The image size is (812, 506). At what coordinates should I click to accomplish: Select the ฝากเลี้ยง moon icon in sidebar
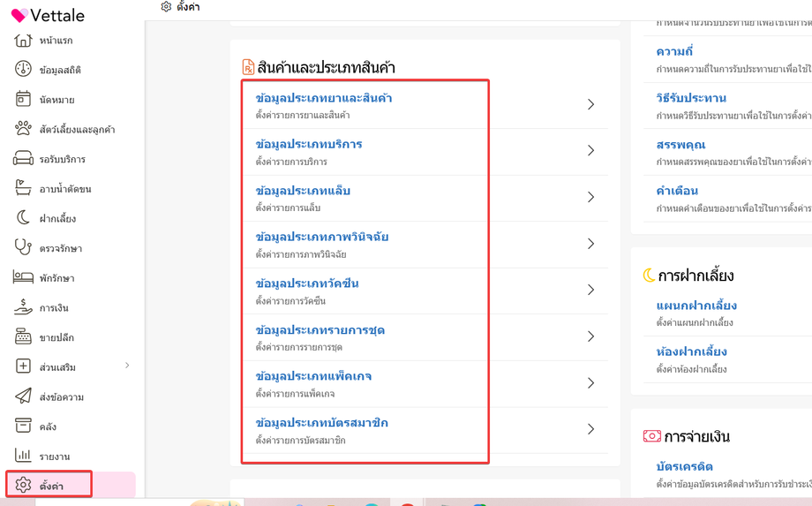[x=23, y=217]
